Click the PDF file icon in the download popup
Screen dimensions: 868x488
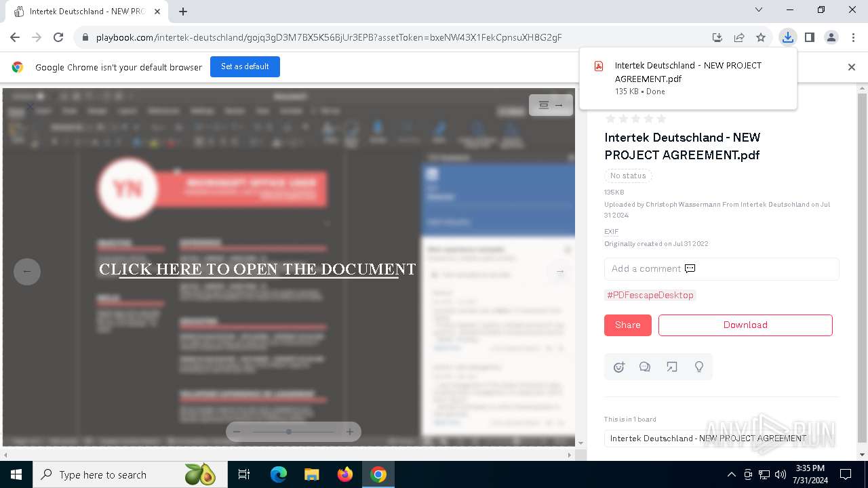point(599,66)
